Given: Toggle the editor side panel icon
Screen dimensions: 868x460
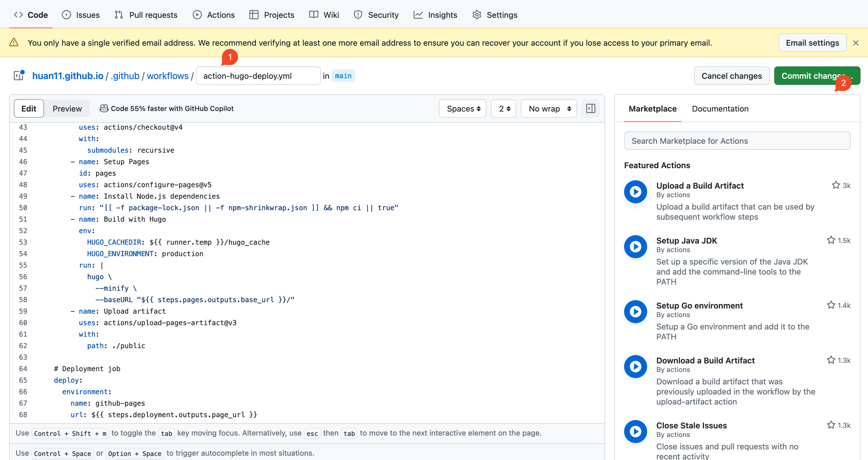Looking at the screenshot, I should (x=590, y=108).
